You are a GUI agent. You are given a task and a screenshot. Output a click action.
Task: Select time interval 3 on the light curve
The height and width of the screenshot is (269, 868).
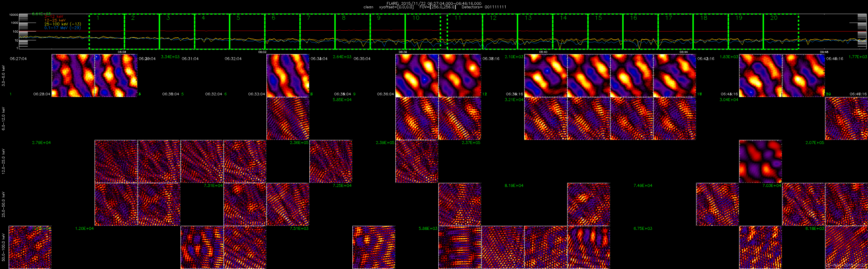pos(177,32)
